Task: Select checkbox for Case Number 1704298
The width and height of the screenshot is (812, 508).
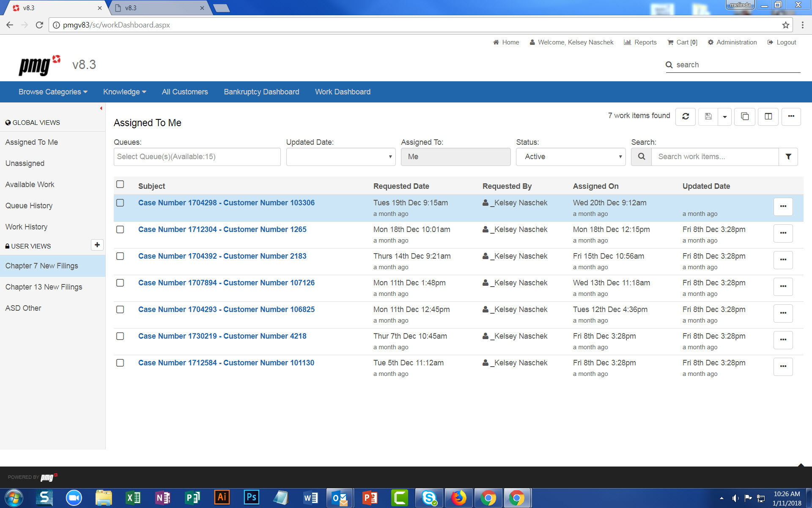Action: tap(120, 203)
